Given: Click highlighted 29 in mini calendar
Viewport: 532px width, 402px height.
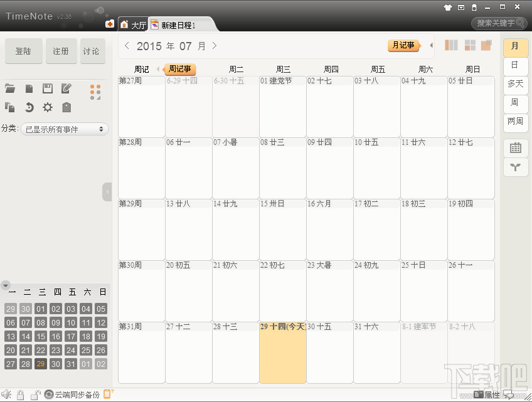Looking at the screenshot, I should (x=41, y=364).
